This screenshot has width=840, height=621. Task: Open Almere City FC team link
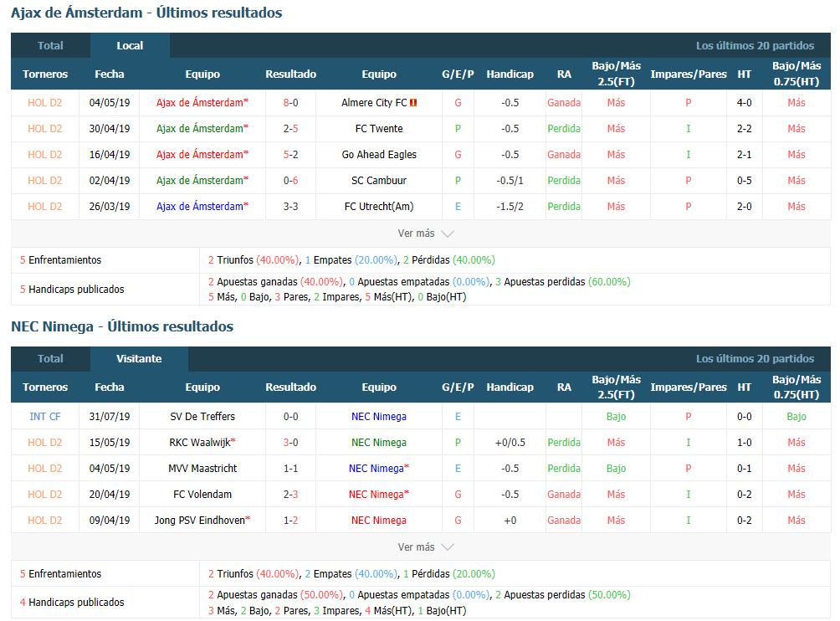pos(374,103)
